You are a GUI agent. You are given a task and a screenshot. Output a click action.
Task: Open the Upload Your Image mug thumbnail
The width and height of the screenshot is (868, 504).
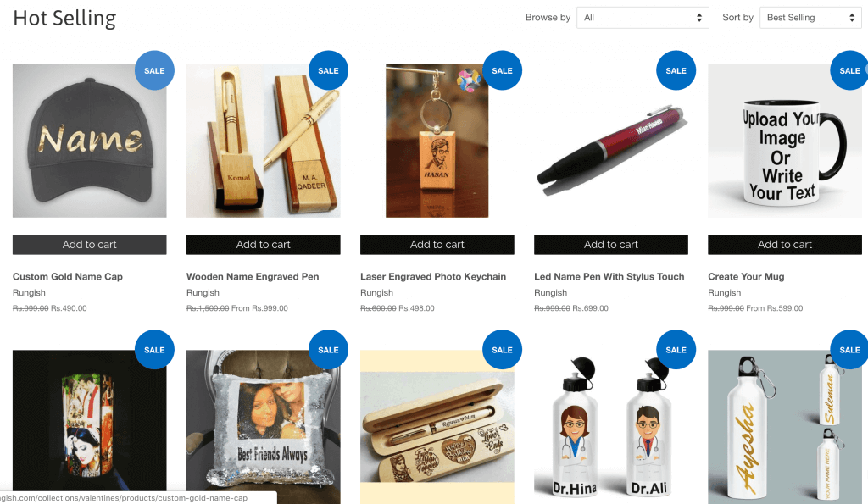pyautogui.click(x=785, y=141)
